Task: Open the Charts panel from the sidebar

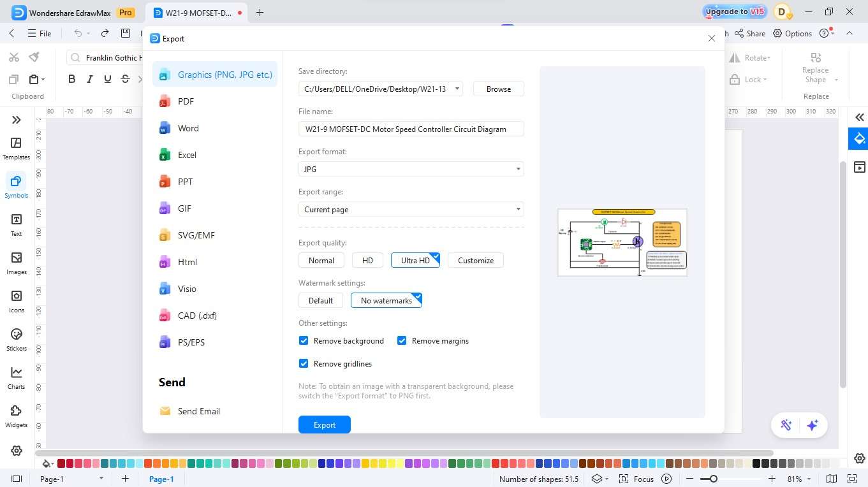Action: point(16,377)
